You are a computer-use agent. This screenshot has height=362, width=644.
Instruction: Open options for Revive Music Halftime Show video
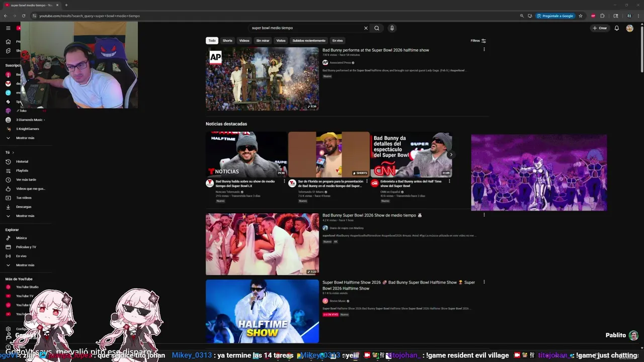(484, 282)
